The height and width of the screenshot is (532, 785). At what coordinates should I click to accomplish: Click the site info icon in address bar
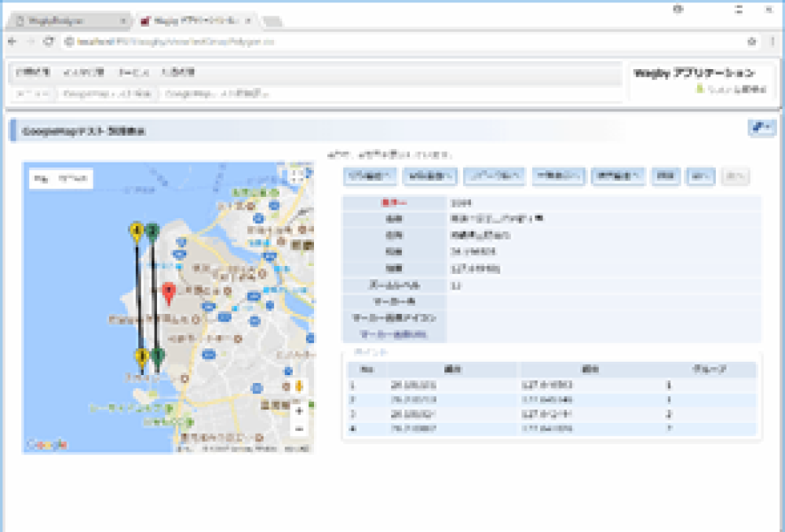[70, 42]
